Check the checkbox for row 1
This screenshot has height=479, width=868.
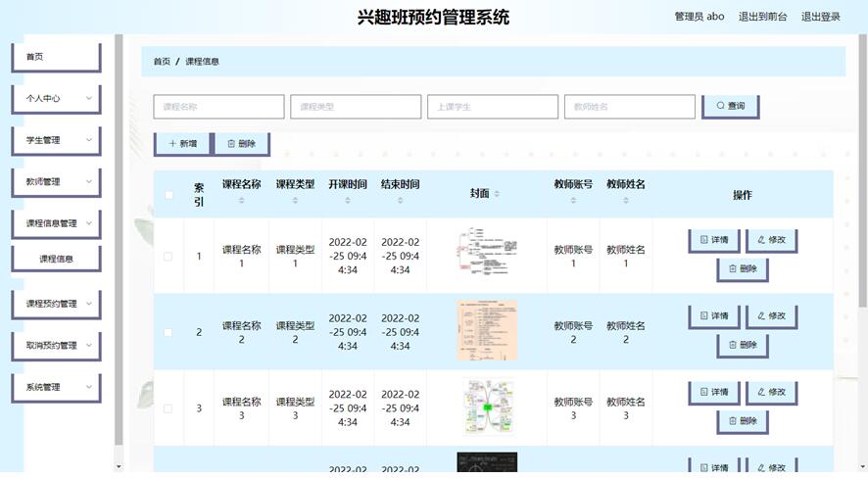[x=169, y=256]
